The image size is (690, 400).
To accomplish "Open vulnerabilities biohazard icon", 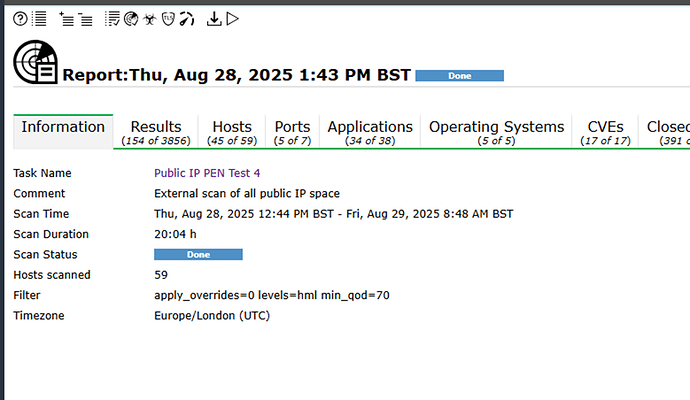I will click(149, 18).
